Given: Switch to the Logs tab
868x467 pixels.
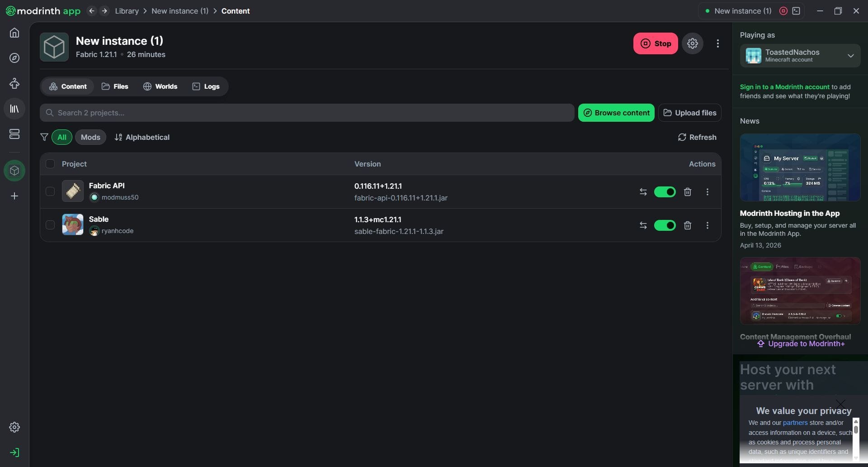Looking at the screenshot, I should click(x=206, y=86).
